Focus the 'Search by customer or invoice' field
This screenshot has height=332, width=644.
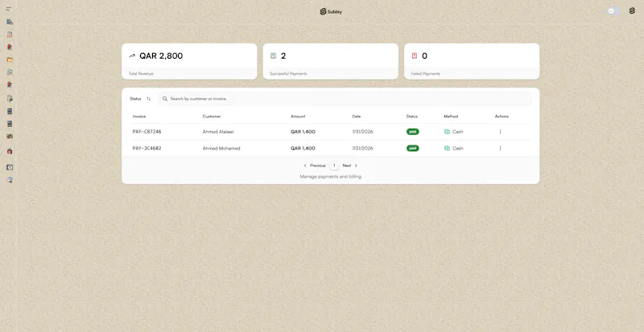[345, 99]
